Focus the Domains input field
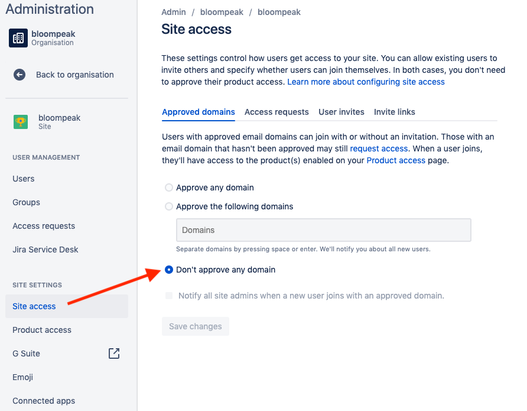Image resolution: width=527 pixels, height=411 pixels. point(323,230)
